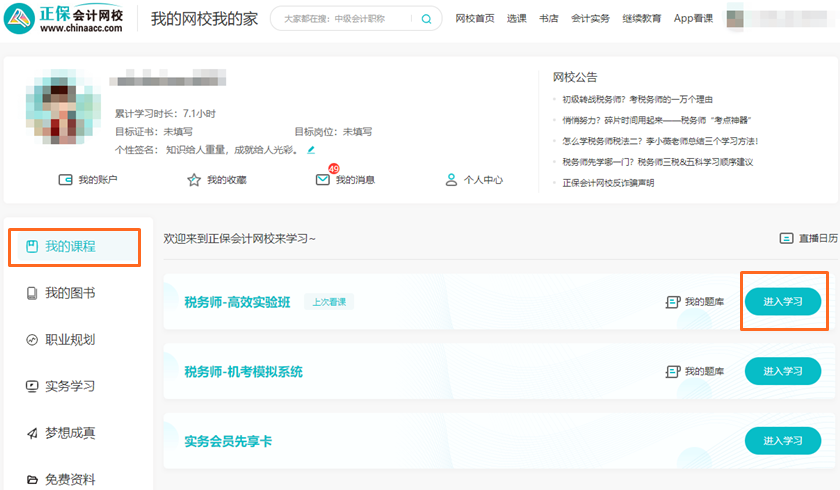Open announcement about 税务师"考点神器"
Screen dimensions: 840x490
point(657,120)
